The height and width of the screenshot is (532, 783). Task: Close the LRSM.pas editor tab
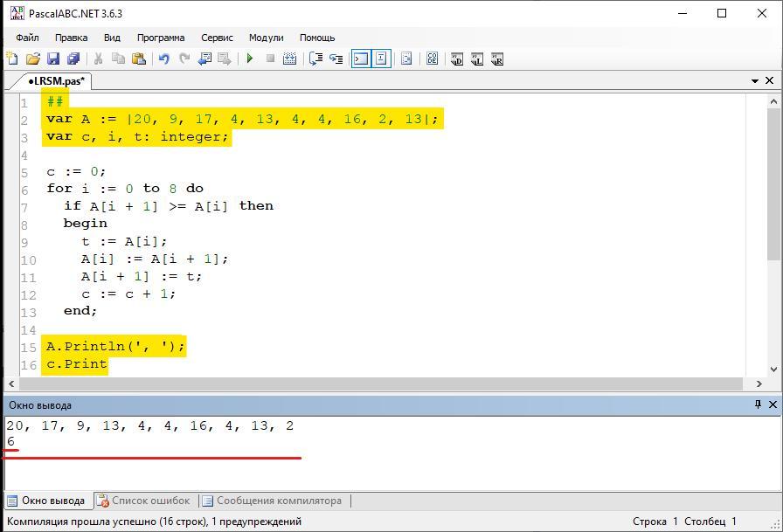tap(770, 80)
